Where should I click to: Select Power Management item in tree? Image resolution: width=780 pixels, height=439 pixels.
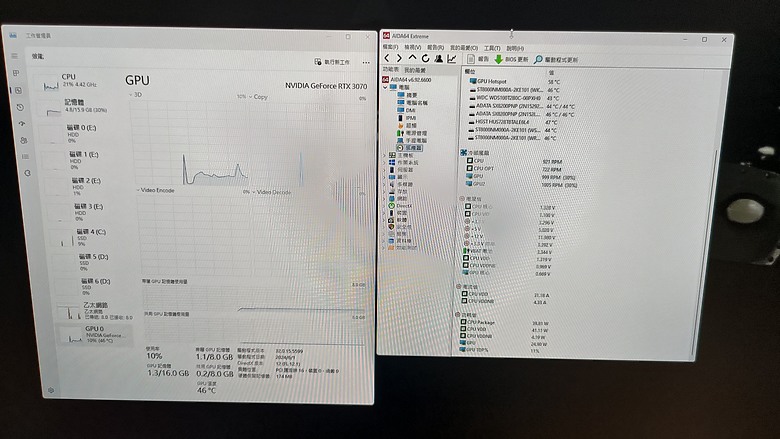click(x=411, y=133)
